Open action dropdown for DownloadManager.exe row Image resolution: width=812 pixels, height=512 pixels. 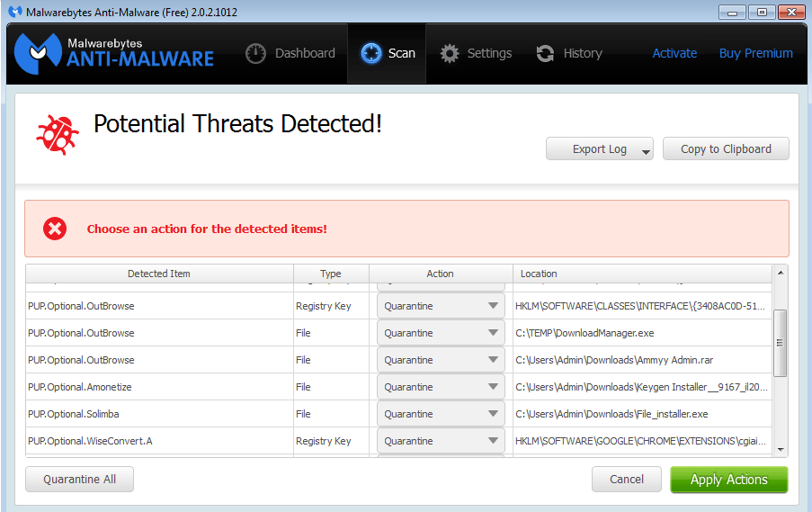click(441, 333)
